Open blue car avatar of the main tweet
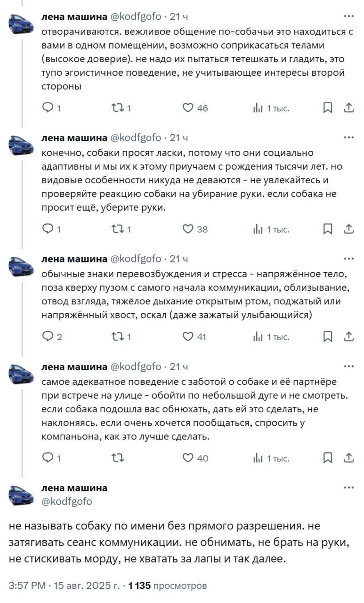Screen dimensions: 364x603 point(20,494)
